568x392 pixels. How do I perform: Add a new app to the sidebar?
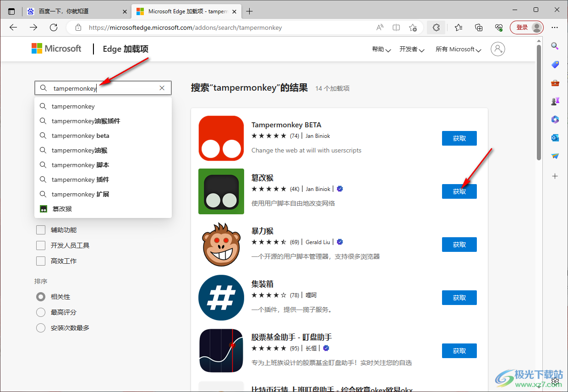tap(555, 176)
